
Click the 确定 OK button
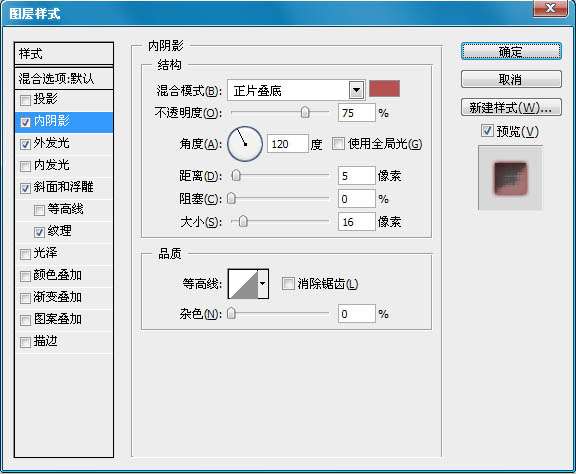pos(511,51)
